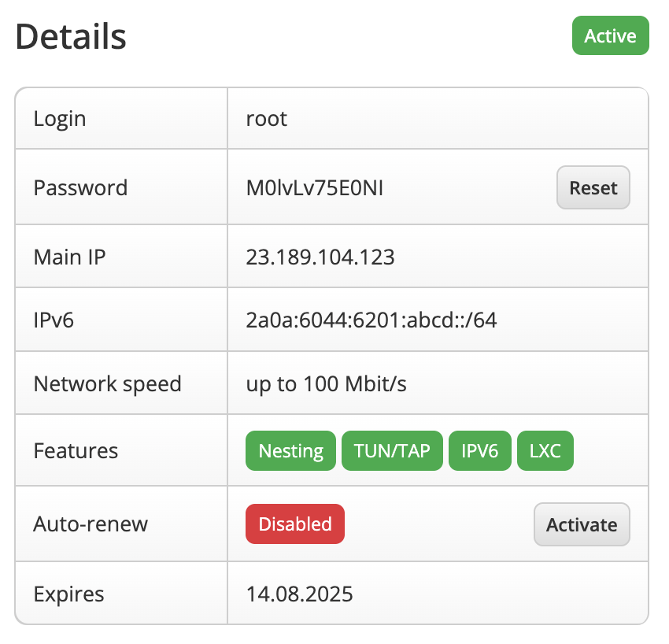Click the Auto-renew row label
The height and width of the screenshot is (644, 669).
[x=91, y=524]
